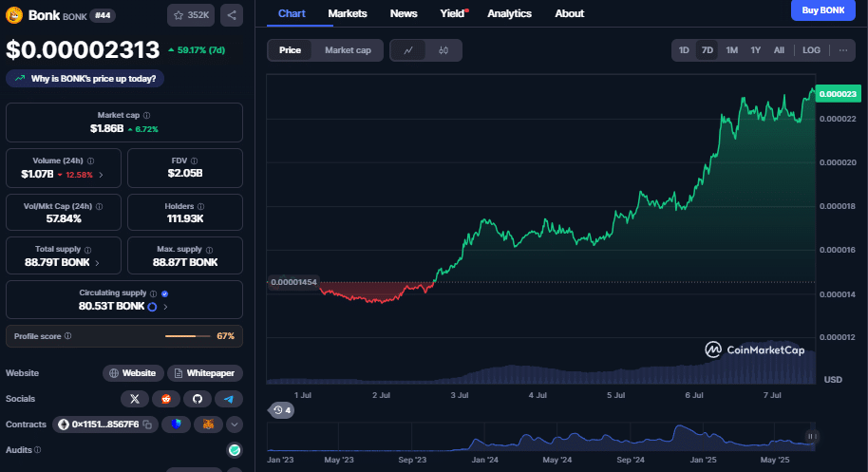Click the contract address 0x1151...8567F6 chip
Screen dimensions: 868x472
tap(105, 425)
